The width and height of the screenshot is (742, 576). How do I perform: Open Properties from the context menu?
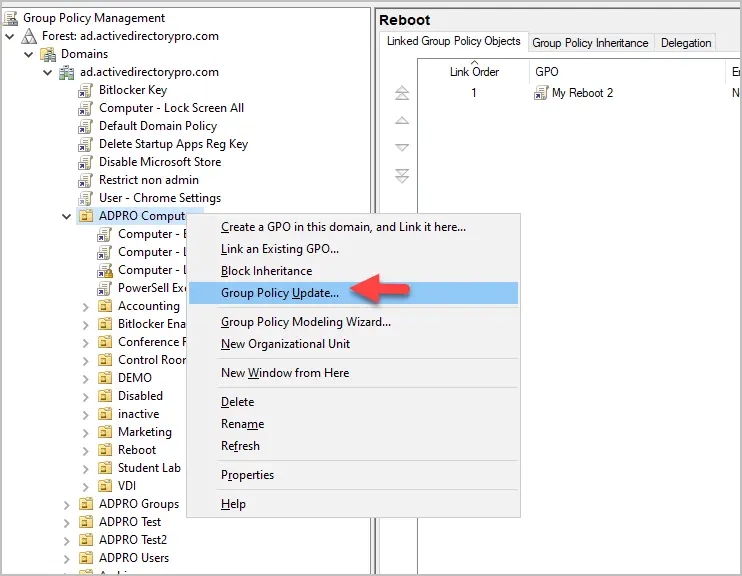pyautogui.click(x=353, y=475)
